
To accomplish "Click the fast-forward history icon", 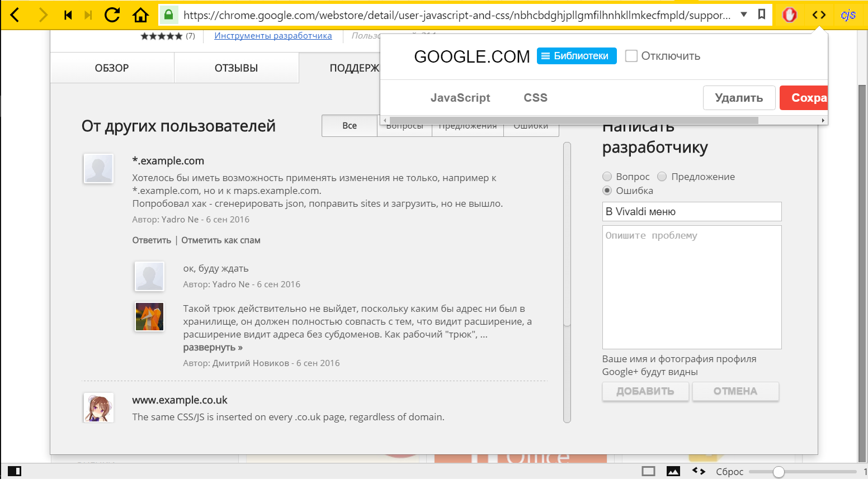I will (88, 15).
